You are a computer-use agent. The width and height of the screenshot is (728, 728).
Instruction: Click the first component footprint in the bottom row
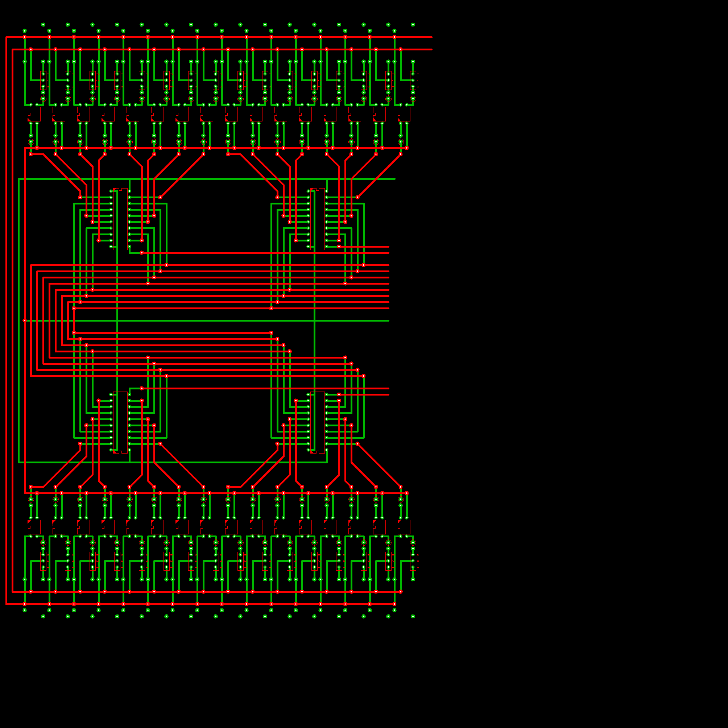pos(34,527)
